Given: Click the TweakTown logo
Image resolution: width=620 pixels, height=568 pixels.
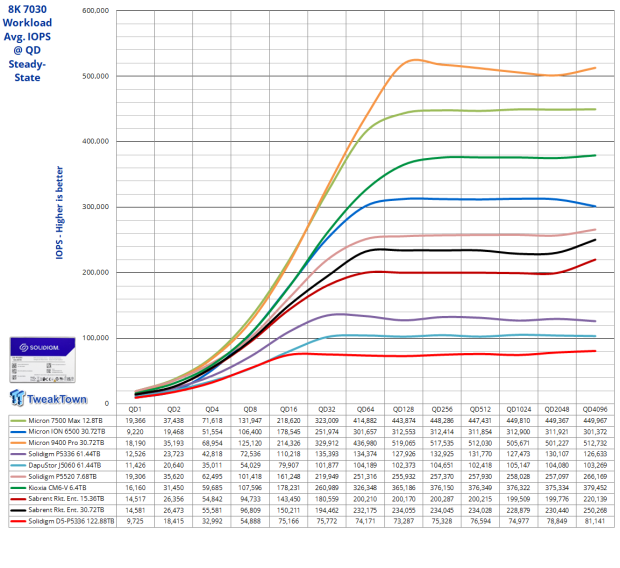Looking at the screenshot, I should [x=48, y=398].
